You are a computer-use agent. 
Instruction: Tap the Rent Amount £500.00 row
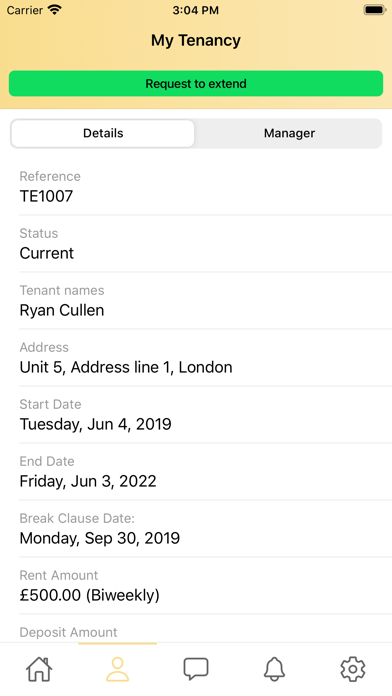point(206,585)
